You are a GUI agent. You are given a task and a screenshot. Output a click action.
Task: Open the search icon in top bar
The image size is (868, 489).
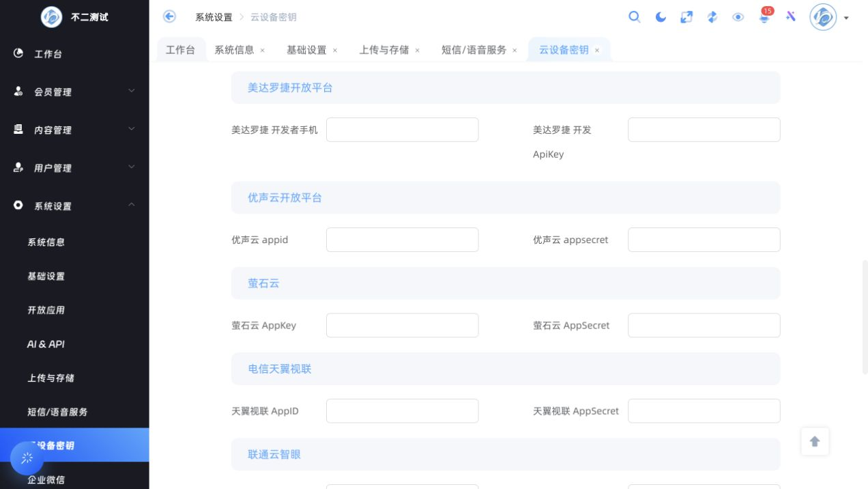(635, 17)
